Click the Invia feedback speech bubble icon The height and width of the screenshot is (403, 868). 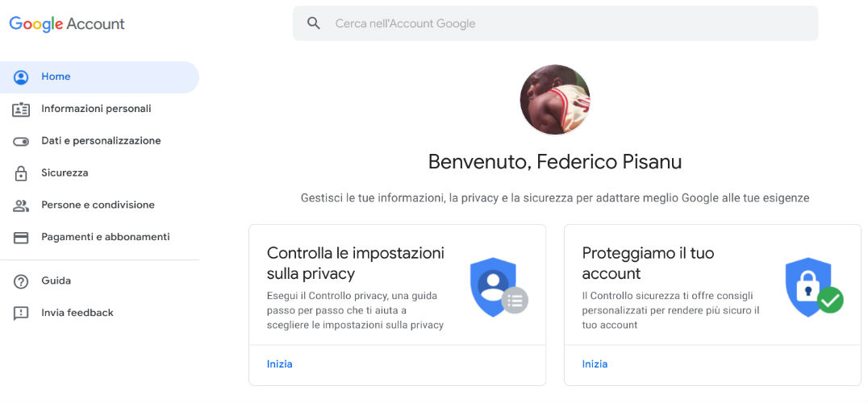pyautogui.click(x=21, y=314)
